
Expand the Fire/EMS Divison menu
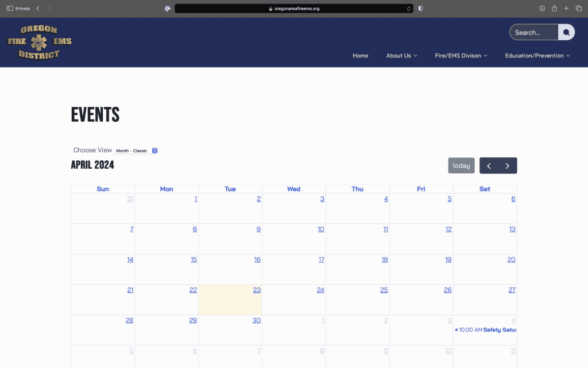461,56
